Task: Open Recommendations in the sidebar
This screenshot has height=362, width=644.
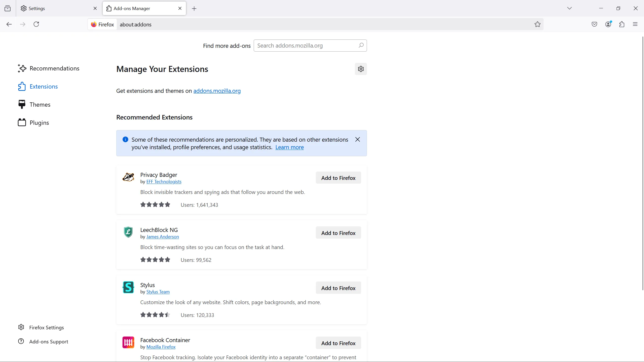Action: point(49,68)
